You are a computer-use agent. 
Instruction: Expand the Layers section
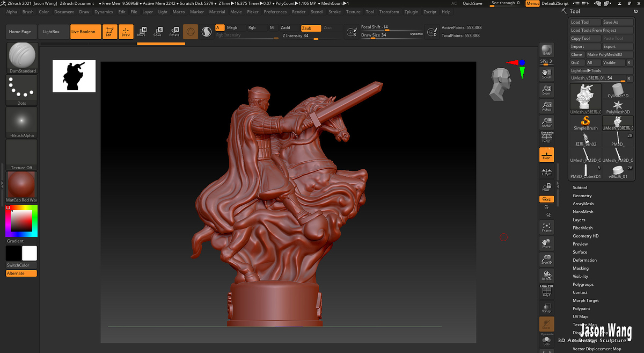(x=579, y=220)
